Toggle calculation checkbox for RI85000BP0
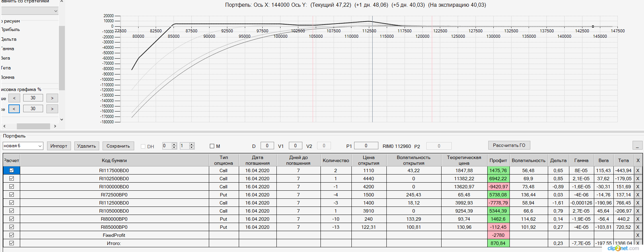 (11, 227)
